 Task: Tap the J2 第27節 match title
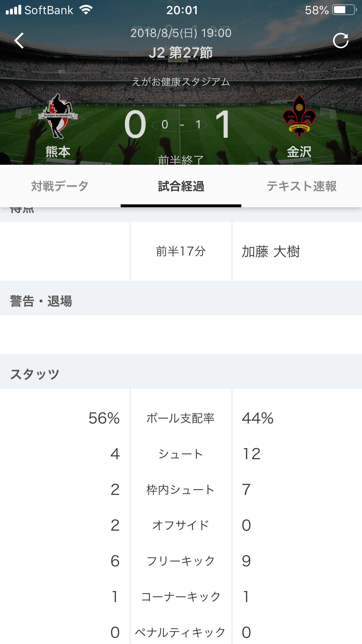point(181,53)
